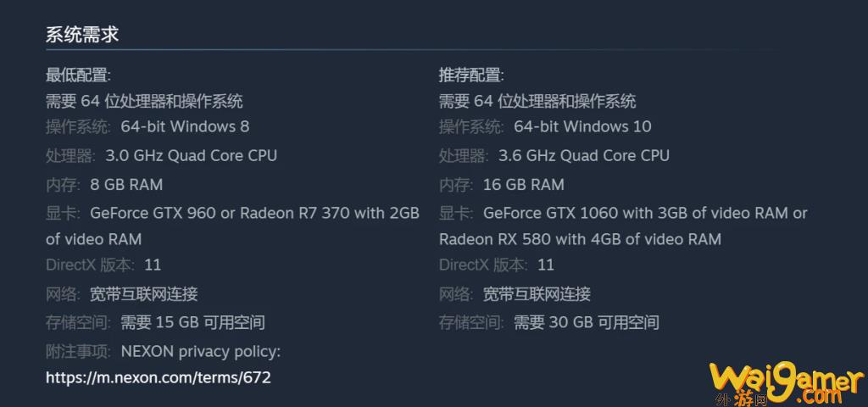Open the nexon.com terms link
The height and width of the screenshot is (407, 868).
point(159,378)
